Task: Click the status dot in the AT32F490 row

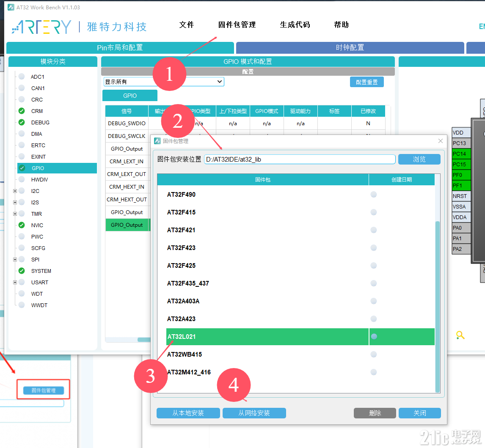Action: [x=374, y=195]
